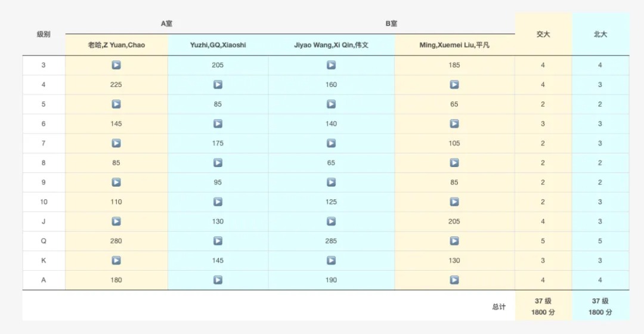Screen dimensions: 644x334
Task: Select the 交大 column header
Action: 543,35
